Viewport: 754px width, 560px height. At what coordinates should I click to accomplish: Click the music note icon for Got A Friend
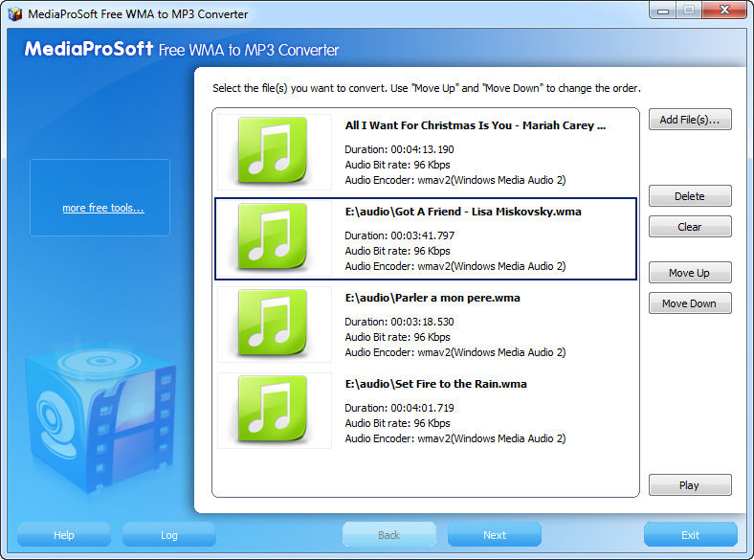pos(273,237)
